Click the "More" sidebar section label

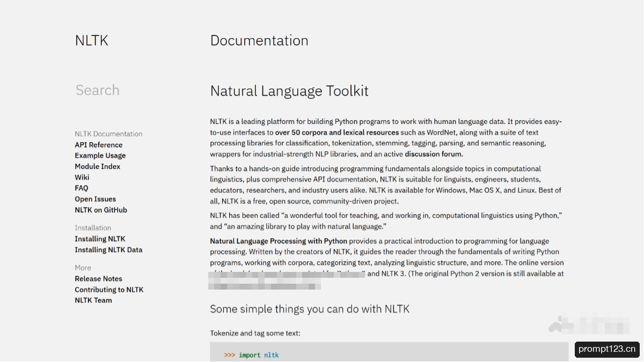[x=83, y=268]
